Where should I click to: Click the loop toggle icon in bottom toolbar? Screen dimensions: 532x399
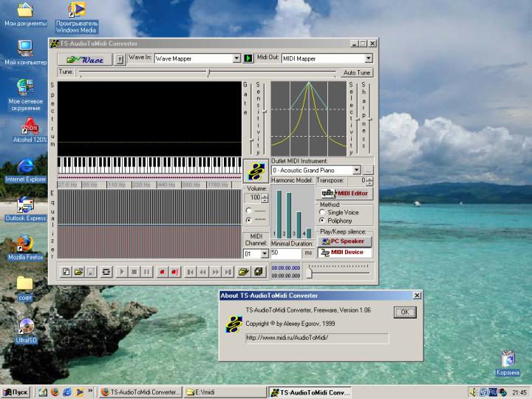coord(106,272)
